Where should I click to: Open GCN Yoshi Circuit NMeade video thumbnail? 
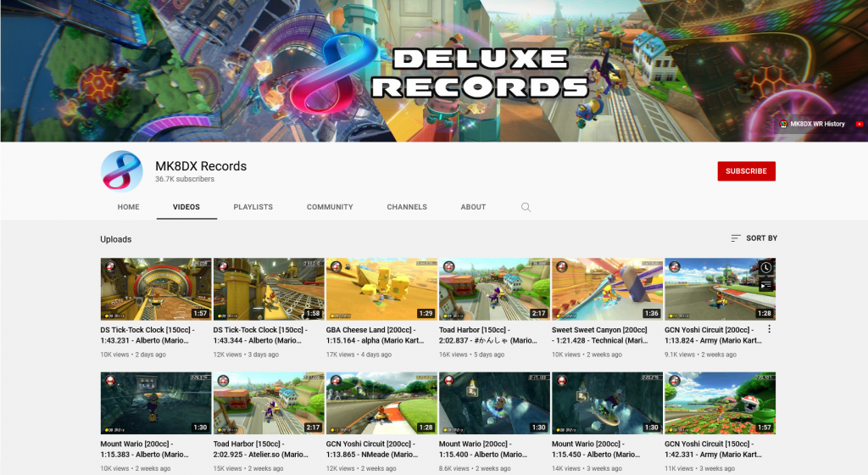click(381, 403)
